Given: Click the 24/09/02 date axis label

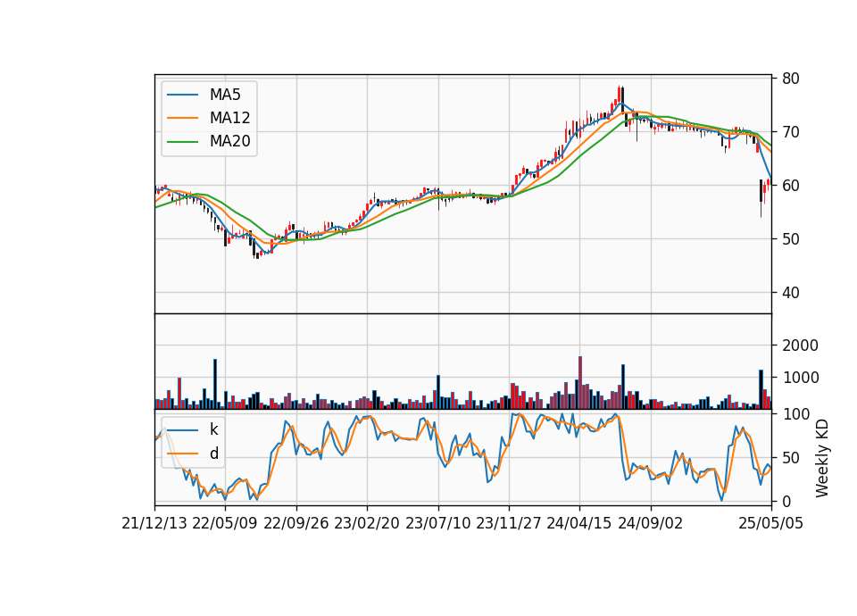Looking at the screenshot, I should pos(651,523).
